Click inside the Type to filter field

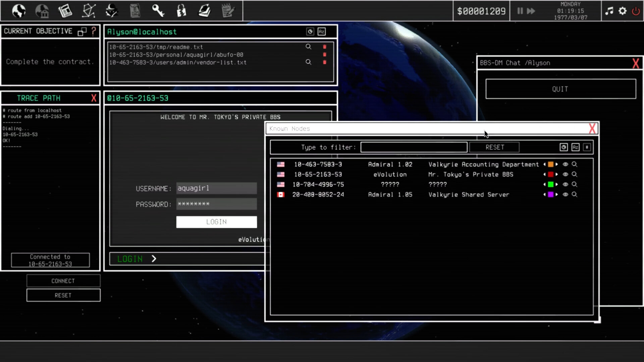click(x=414, y=147)
